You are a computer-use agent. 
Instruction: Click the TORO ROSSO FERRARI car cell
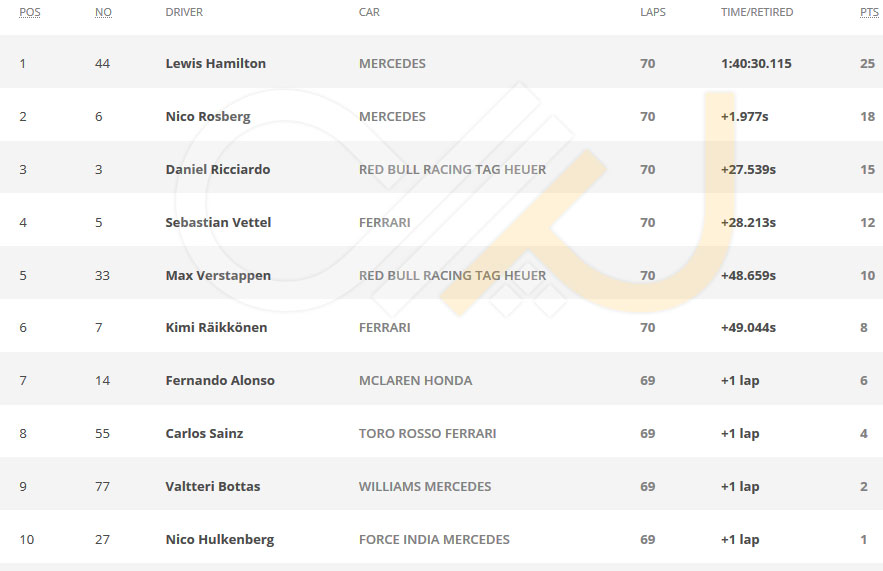(x=427, y=434)
